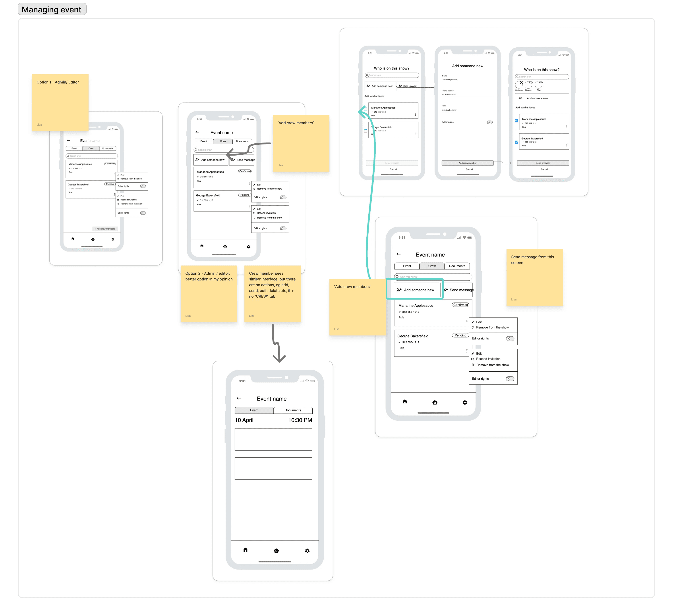Click settings gear in the 10 April mockup
This screenshot has height=616, width=673.
tap(307, 551)
